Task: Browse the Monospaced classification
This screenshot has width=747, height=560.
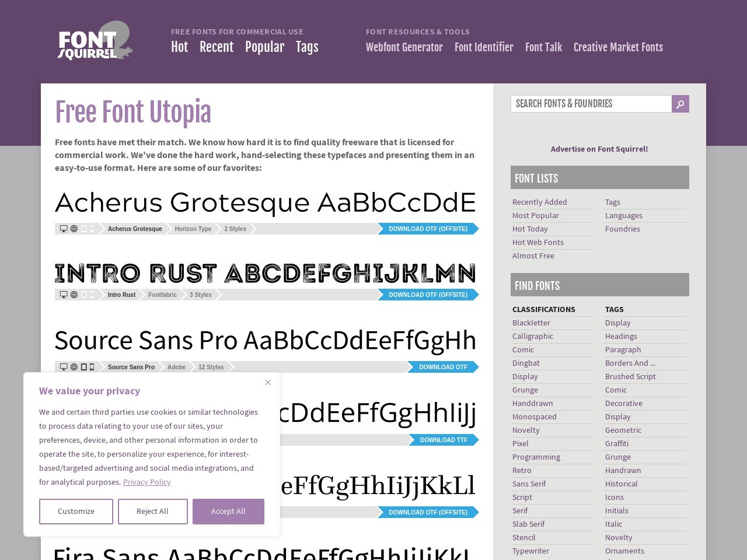Action: 534,416
